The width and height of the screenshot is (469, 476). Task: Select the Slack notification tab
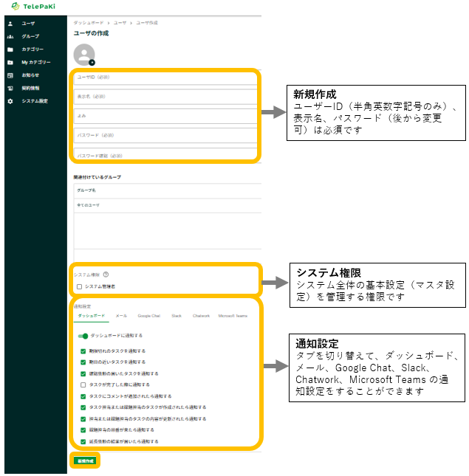pyautogui.click(x=177, y=316)
